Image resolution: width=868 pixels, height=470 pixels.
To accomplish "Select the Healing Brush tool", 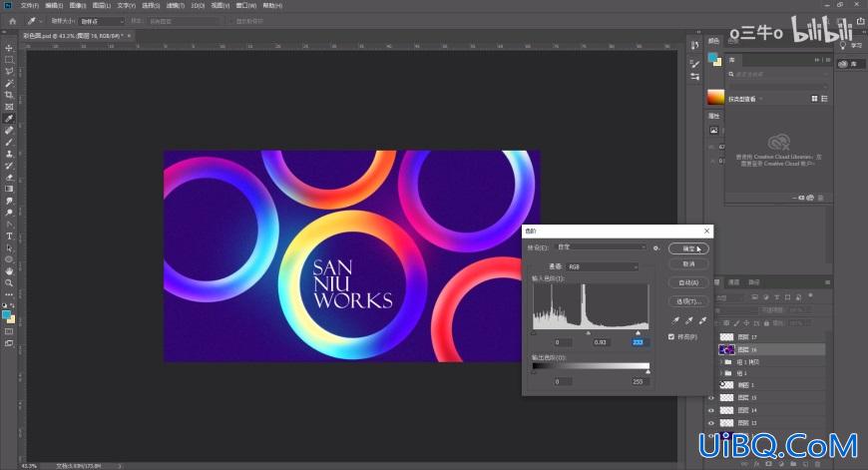I will [x=9, y=131].
